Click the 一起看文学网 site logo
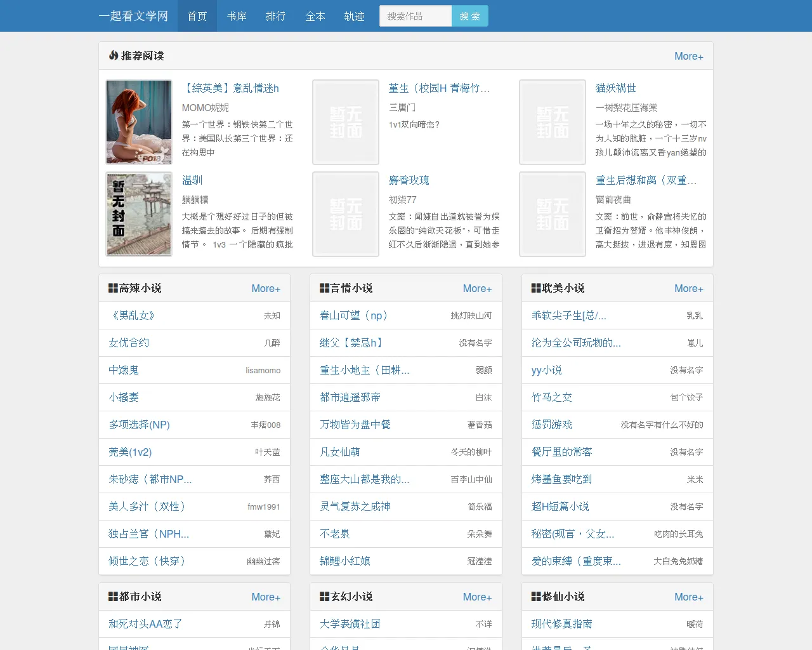 coord(134,17)
